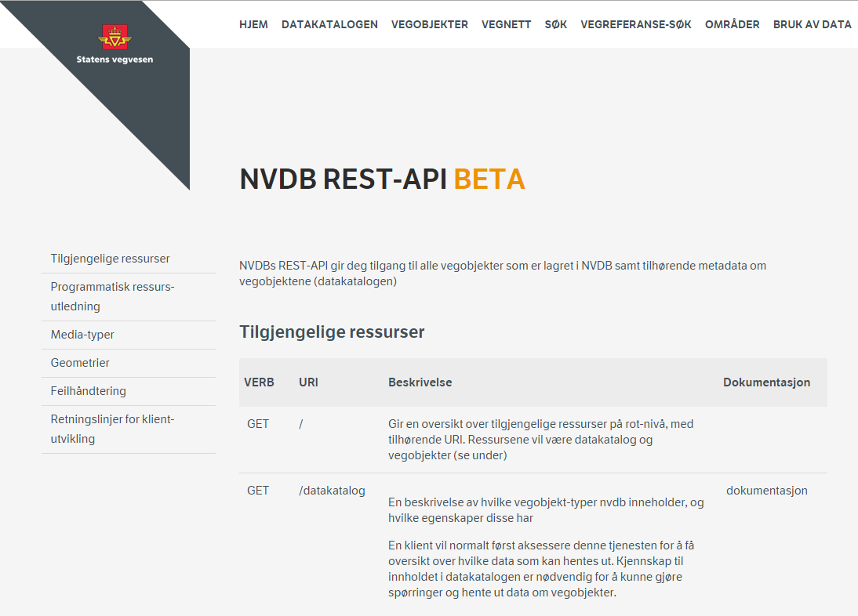The image size is (858, 616).
Task: Click the Beskrivelse column header
Action: [420, 382]
